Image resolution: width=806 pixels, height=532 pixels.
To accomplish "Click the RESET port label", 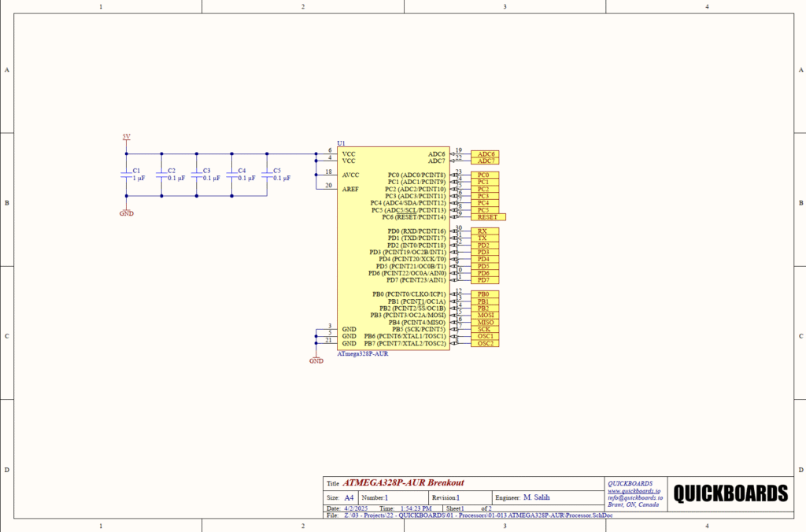I will pyautogui.click(x=487, y=217).
